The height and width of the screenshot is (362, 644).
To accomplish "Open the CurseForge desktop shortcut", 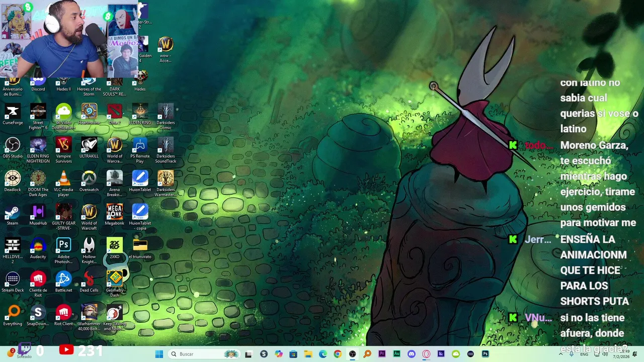I will point(13,115).
